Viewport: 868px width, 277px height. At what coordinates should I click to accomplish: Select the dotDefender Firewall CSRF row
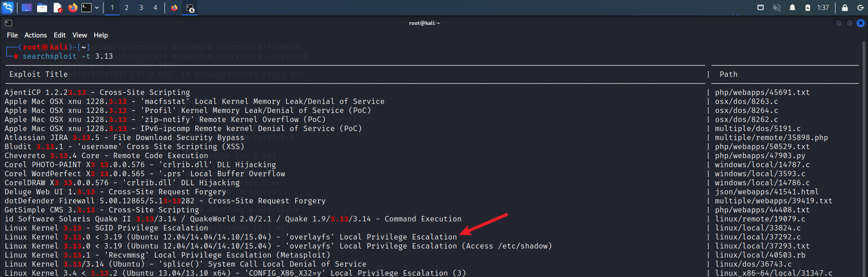pos(165,201)
